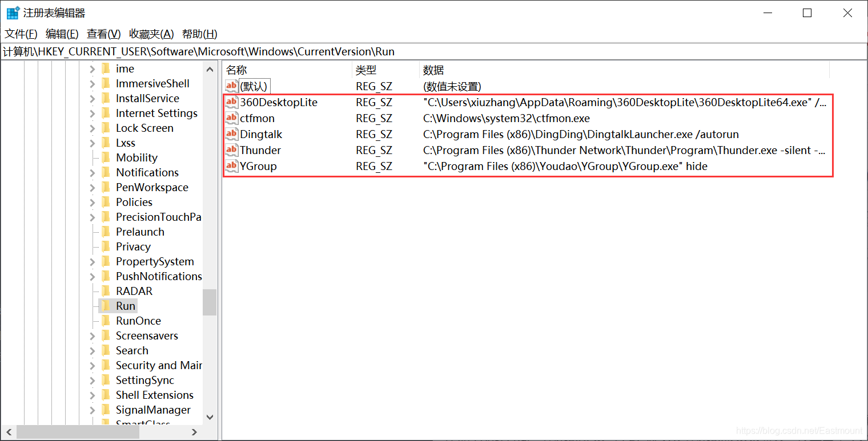Click the folder icon next to Lock Screen
Image resolution: width=868 pixels, height=441 pixels.
point(106,128)
